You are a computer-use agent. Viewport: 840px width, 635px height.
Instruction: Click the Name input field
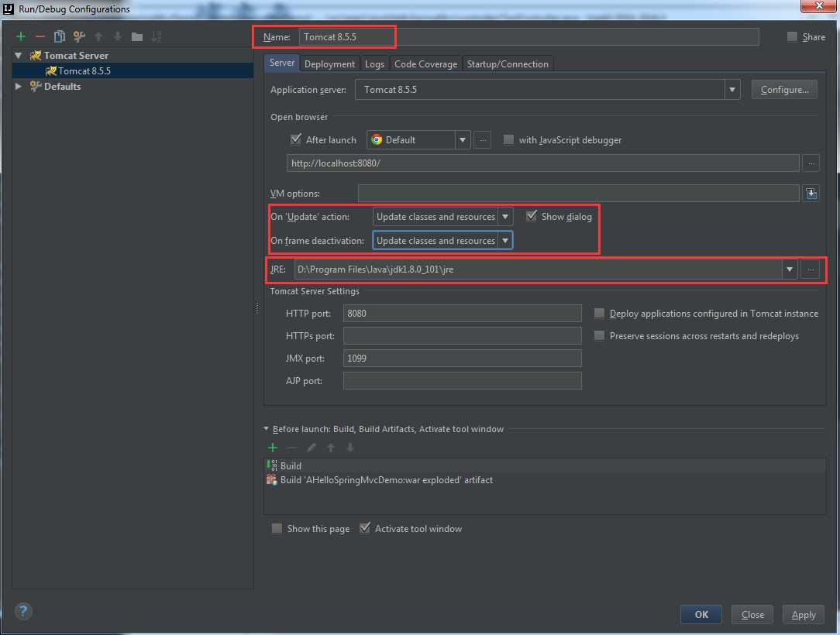[x=528, y=37]
